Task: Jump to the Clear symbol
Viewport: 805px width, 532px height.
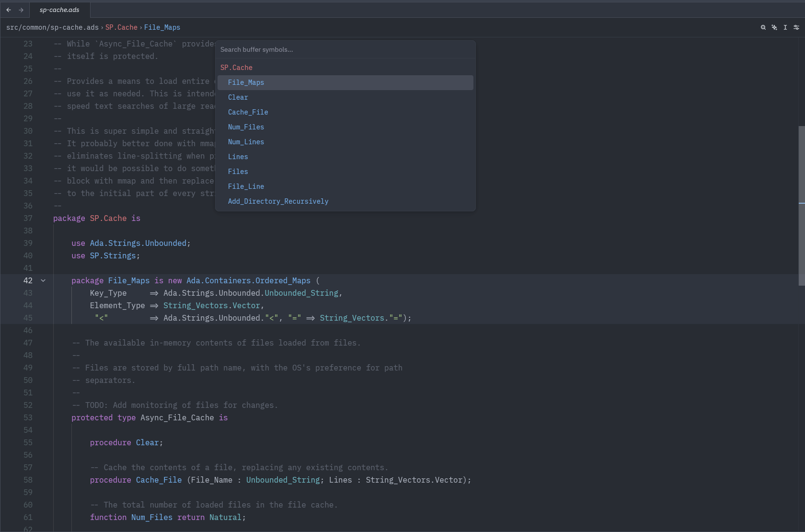Action: pos(238,97)
